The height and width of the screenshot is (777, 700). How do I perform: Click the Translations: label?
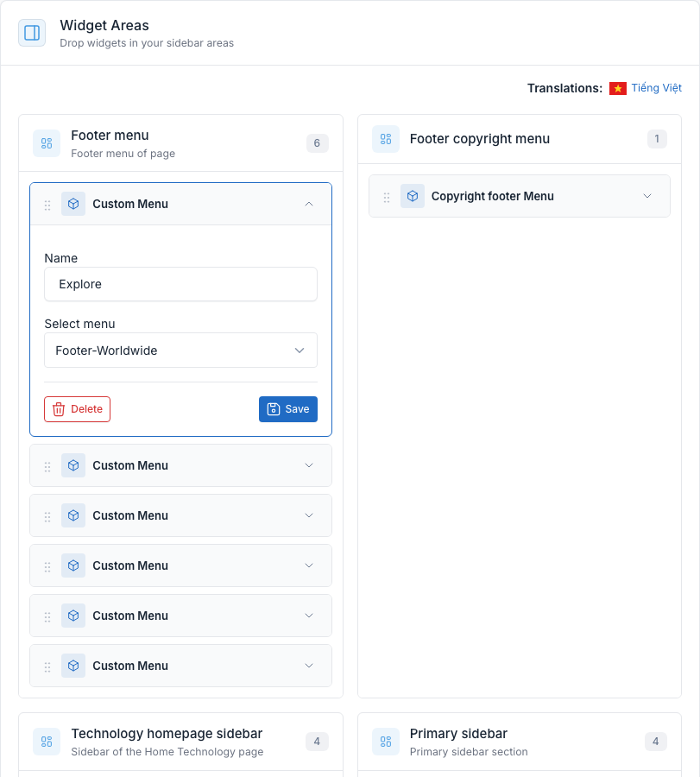(564, 88)
